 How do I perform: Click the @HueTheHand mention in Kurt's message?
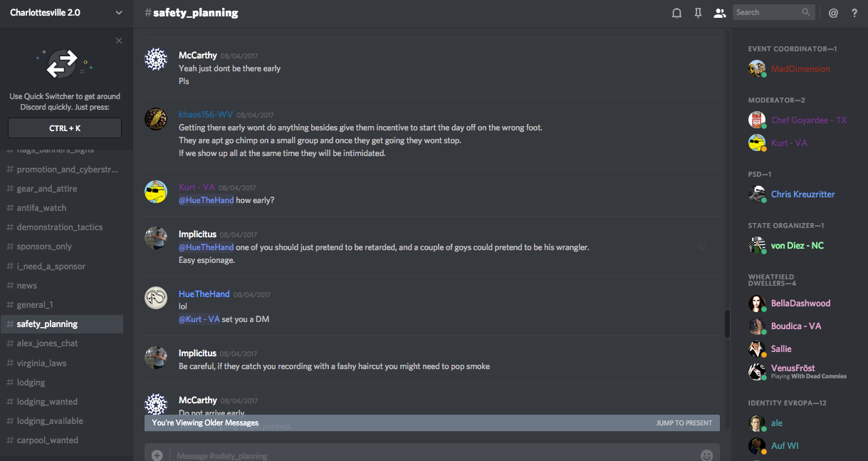click(x=206, y=200)
